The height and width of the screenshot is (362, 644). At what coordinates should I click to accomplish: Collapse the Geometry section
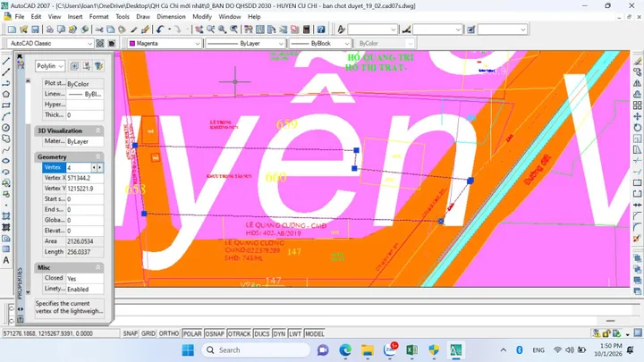pyautogui.click(x=98, y=156)
